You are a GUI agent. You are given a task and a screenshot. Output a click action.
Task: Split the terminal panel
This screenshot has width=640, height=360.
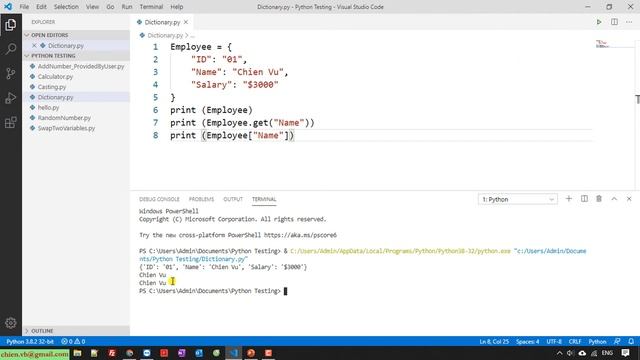click(x=584, y=199)
